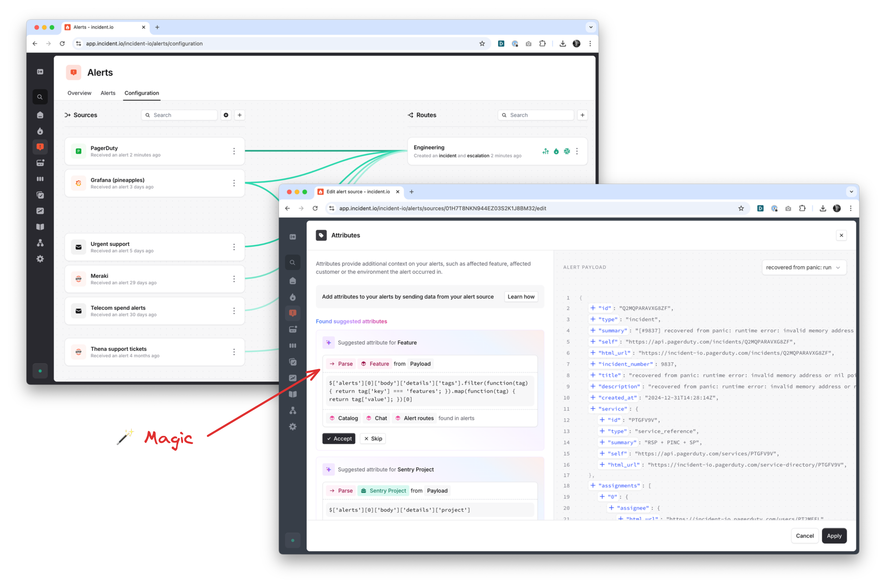Screen dimensions: 886x588
Task: Open the Home icon in the Alerts window sidebar
Action: click(40, 115)
